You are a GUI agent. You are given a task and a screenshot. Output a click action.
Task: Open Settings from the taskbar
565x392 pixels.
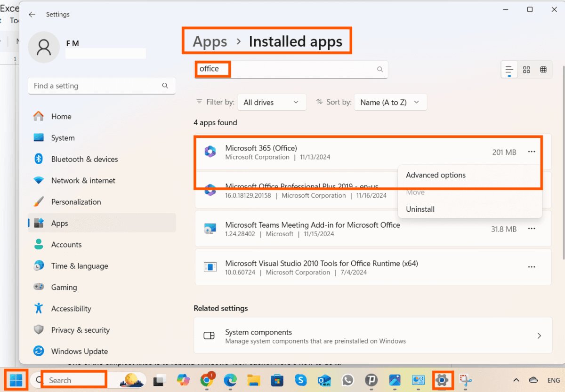[x=442, y=380]
